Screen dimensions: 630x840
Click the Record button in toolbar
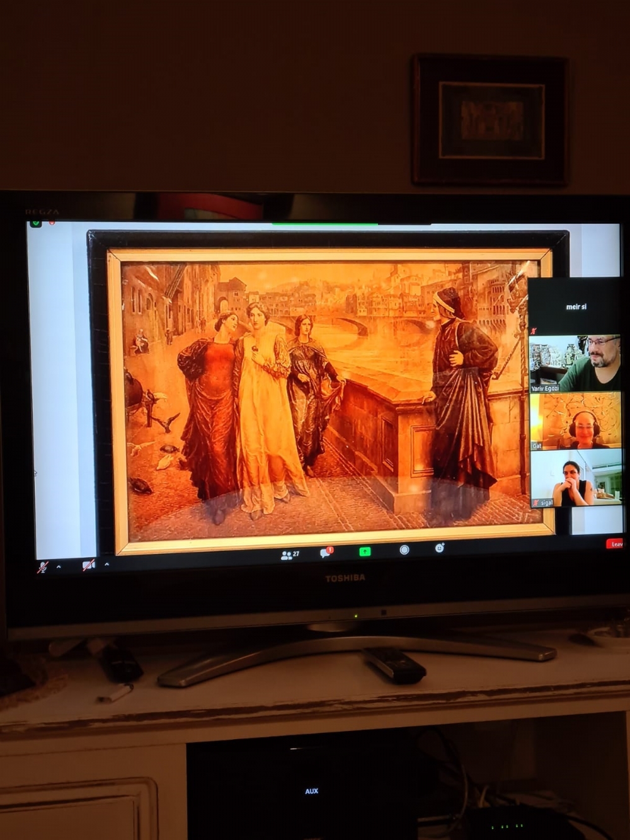(404, 550)
